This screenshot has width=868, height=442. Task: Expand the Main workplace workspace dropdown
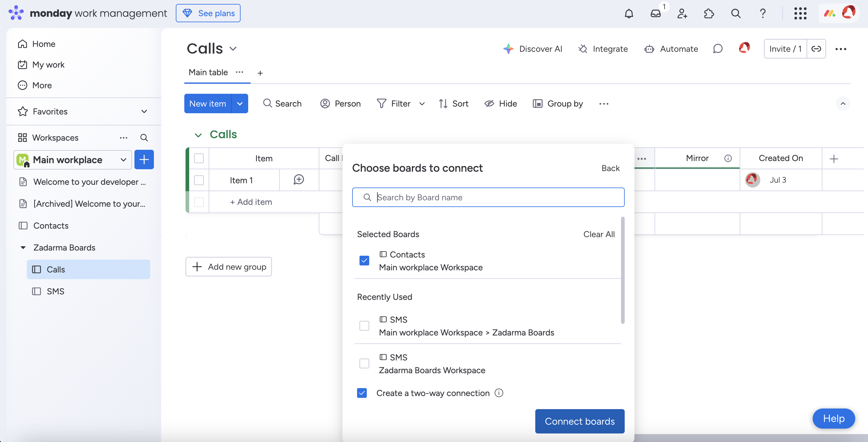click(x=123, y=160)
